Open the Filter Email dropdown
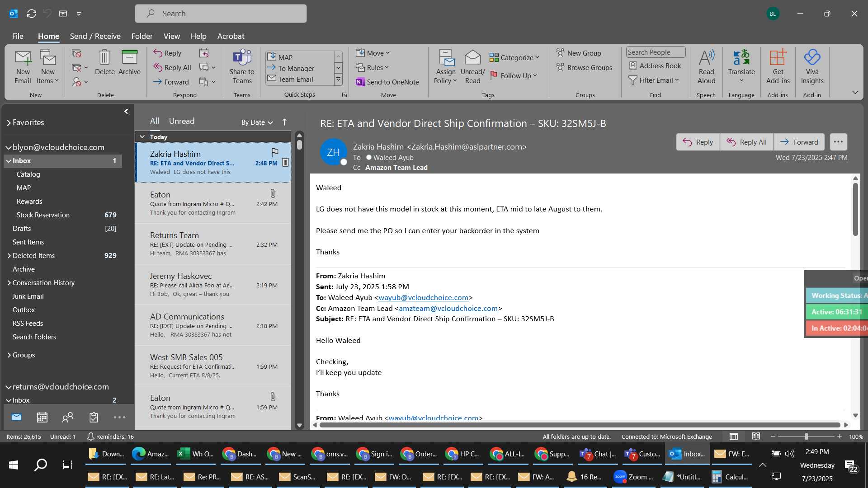 [x=654, y=80]
